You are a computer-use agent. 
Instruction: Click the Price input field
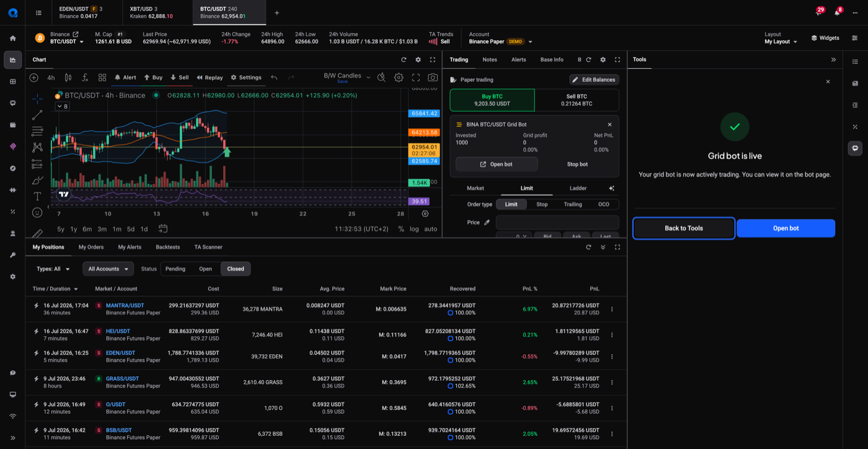coord(557,222)
